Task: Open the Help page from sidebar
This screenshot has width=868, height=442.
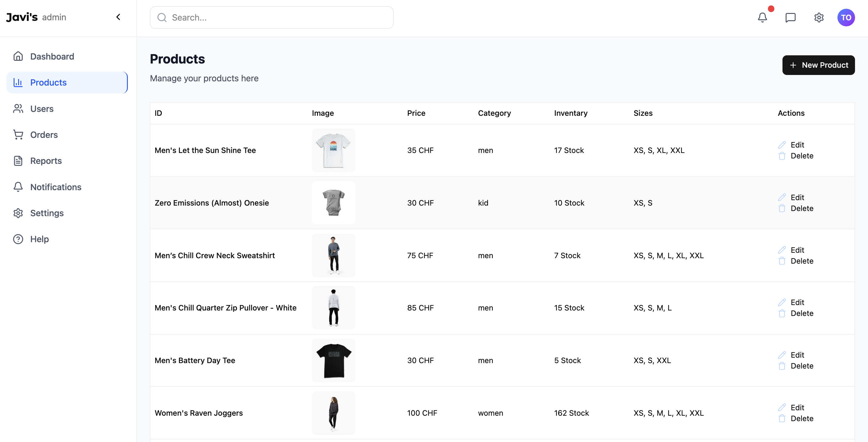Action: click(x=39, y=239)
